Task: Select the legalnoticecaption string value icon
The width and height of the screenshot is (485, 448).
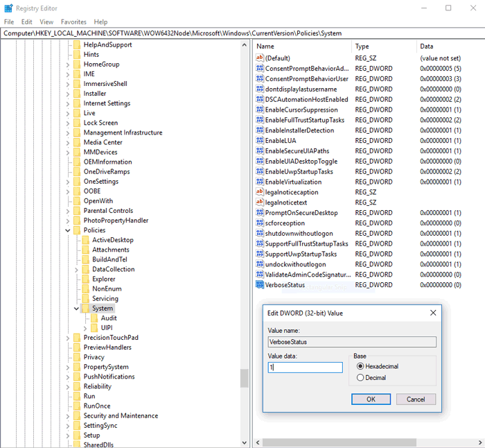Action: click(x=260, y=192)
